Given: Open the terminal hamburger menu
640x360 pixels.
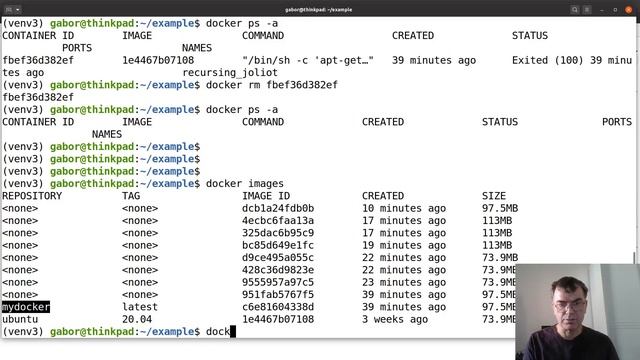Looking at the screenshot, I should tap(587, 9).
